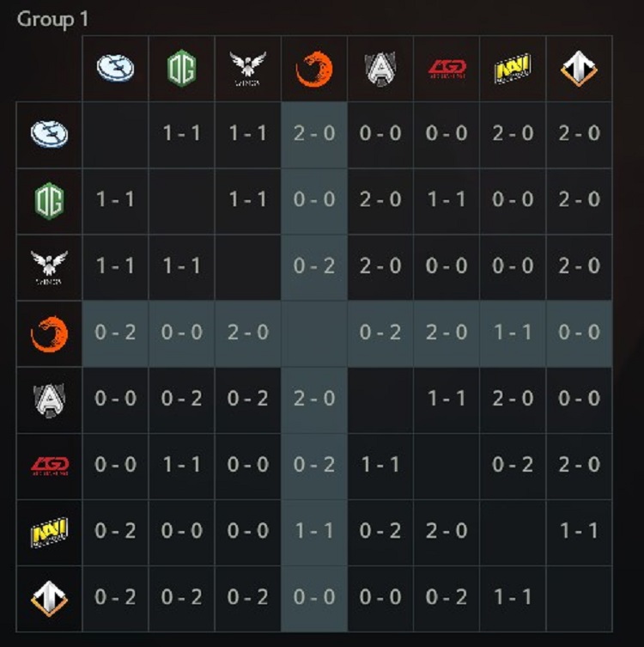
Task: Click the Alliance logo in the left column
Action: click(x=49, y=400)
